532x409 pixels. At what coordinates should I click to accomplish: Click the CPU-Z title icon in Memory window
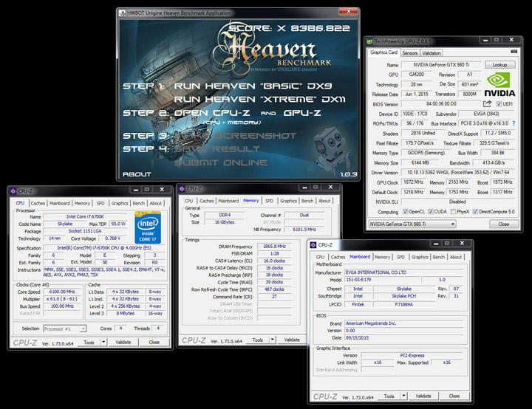point(182,188)
